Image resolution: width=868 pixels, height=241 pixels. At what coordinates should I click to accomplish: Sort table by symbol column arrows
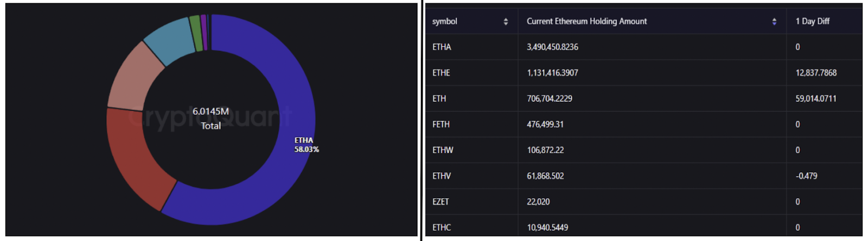click(x=506, y=22)
